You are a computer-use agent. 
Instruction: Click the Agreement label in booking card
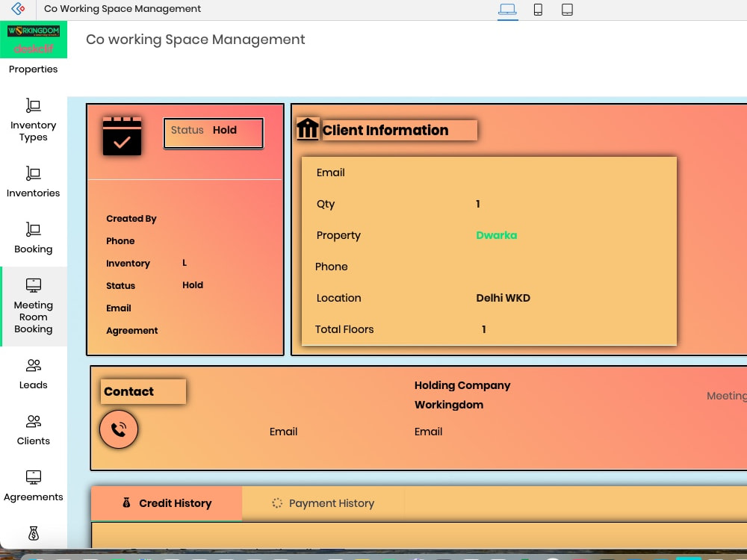tap(132, 331)
